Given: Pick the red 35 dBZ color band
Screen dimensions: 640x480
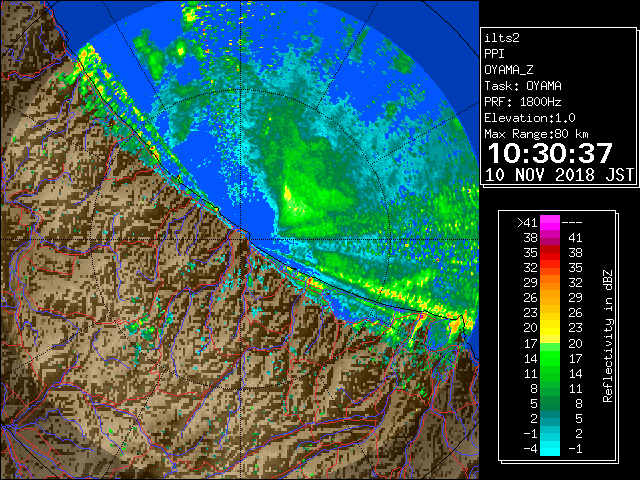Looking at the screenshot, I should tap(550, 253).
